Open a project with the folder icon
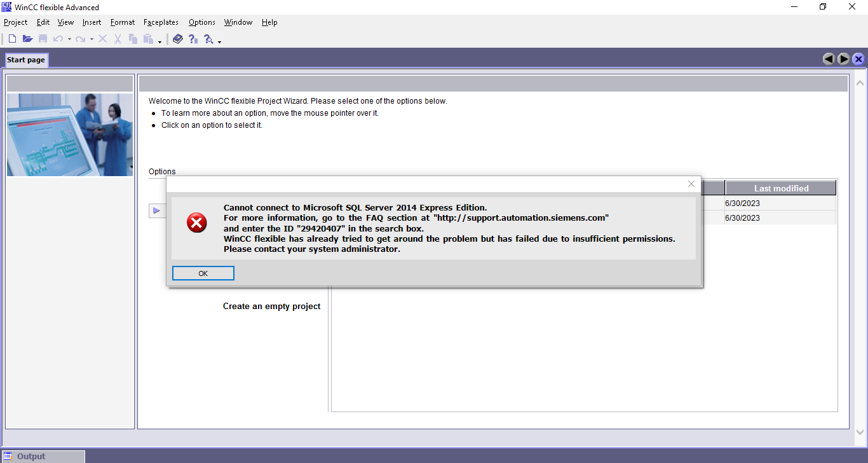This screenshot has width=868, height=463. [x=27, y=39]
